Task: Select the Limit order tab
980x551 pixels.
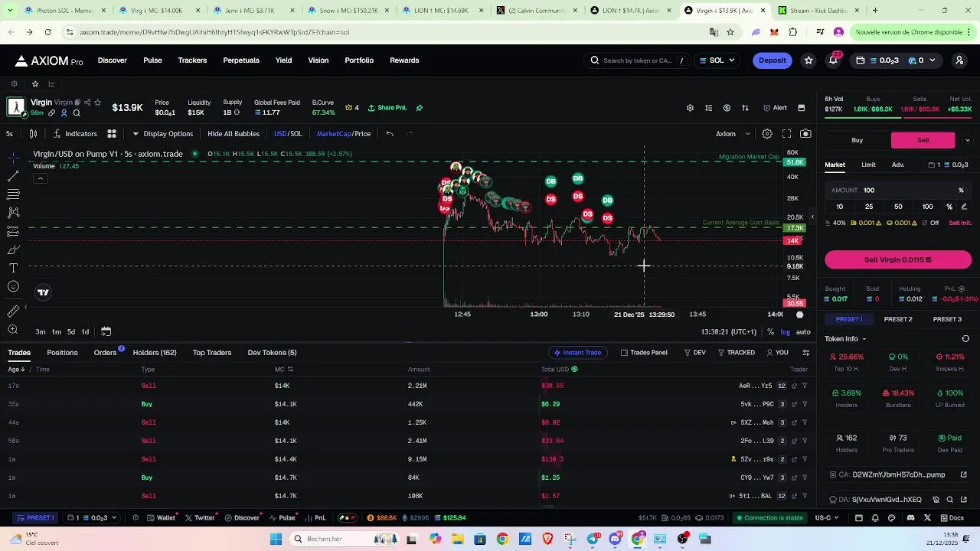Action: 868,165
